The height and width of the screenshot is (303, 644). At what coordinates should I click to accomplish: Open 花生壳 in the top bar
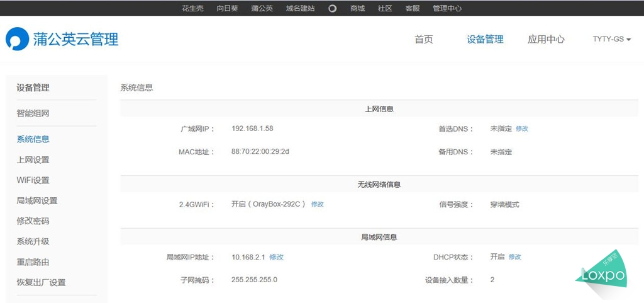(x=192, y=8)
